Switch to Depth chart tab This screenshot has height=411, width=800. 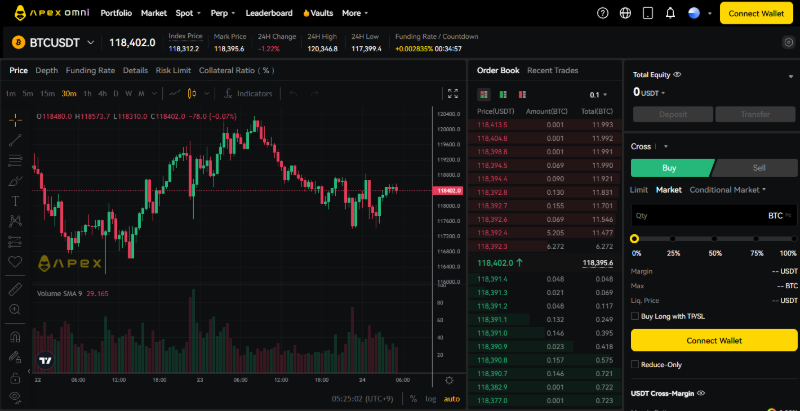pos(46,70)
